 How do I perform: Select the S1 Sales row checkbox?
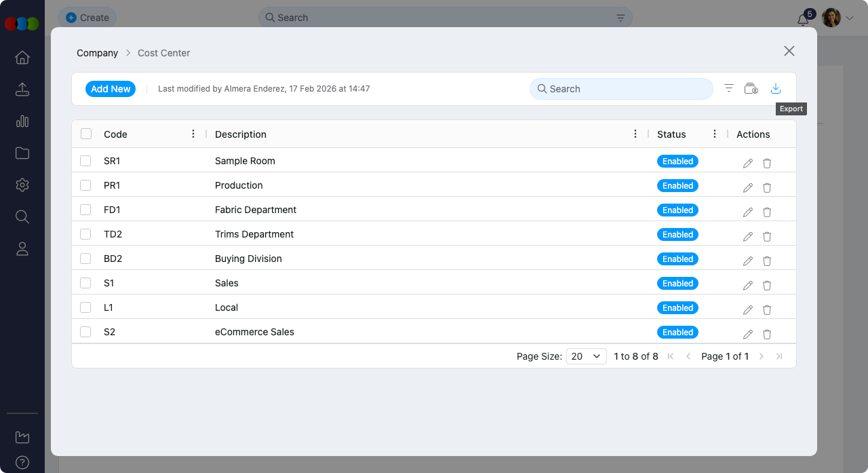tap(85, 283)
